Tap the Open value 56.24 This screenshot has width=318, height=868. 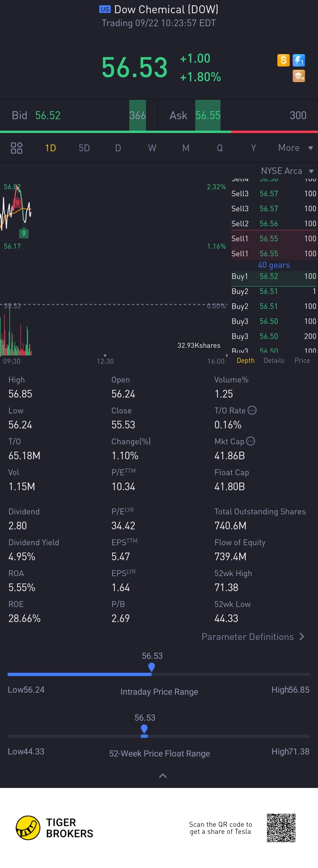coord(123,394)
